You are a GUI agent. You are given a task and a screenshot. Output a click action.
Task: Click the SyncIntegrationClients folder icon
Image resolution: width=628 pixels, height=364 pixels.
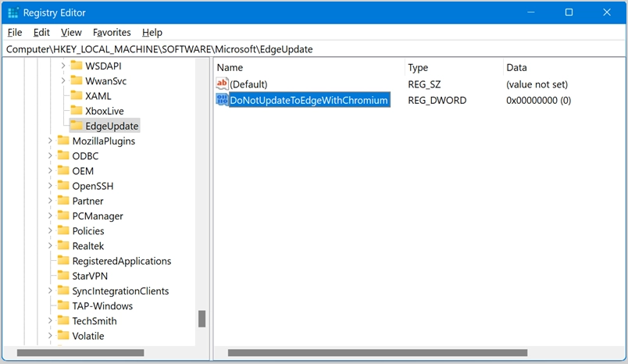click(63, 291)
